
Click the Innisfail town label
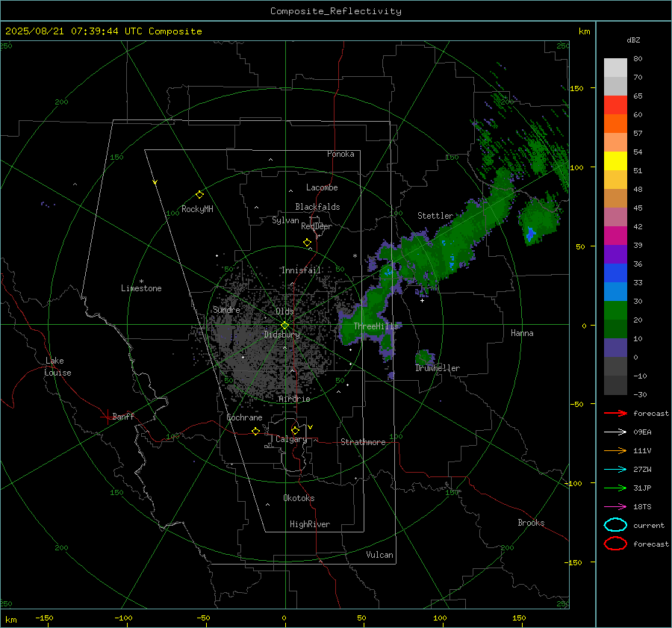[301, 270]
